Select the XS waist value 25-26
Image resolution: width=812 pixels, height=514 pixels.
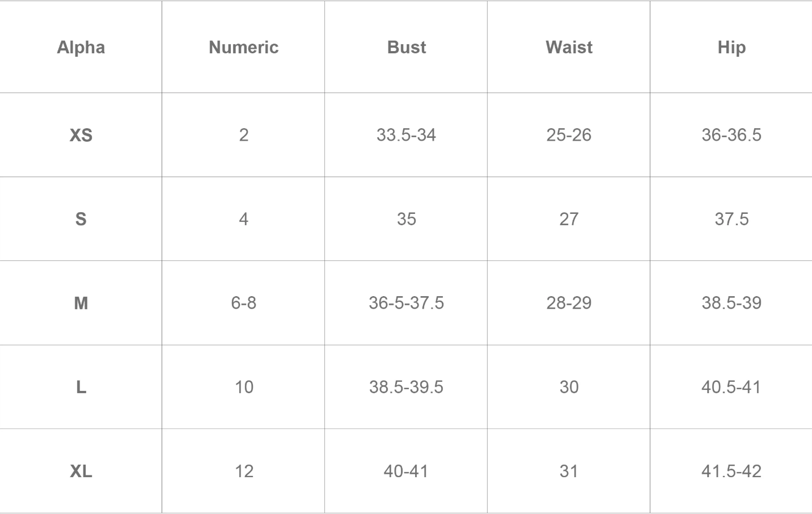tap(569, 135)
